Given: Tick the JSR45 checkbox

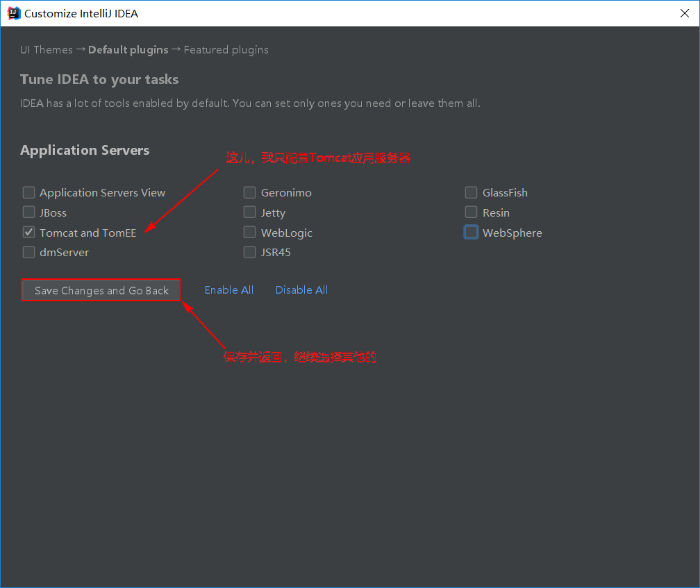Looking at the screenshot, I should pos(249,252).
